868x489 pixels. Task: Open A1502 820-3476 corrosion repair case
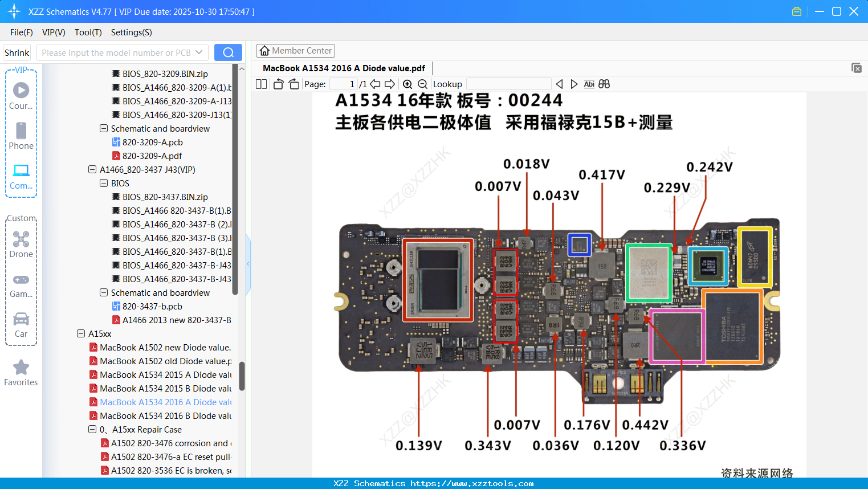tap(171, 443)
